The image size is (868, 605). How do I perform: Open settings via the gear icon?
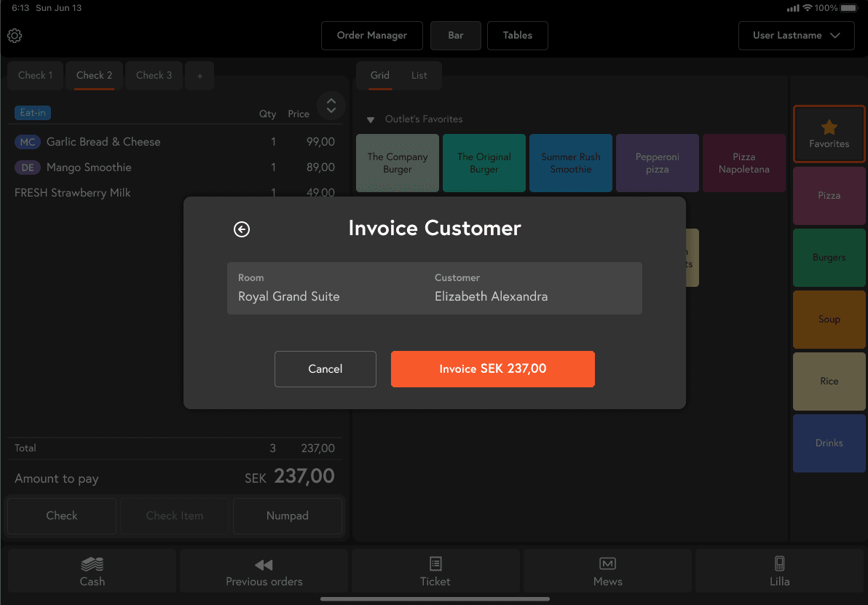tap(15, 36)
